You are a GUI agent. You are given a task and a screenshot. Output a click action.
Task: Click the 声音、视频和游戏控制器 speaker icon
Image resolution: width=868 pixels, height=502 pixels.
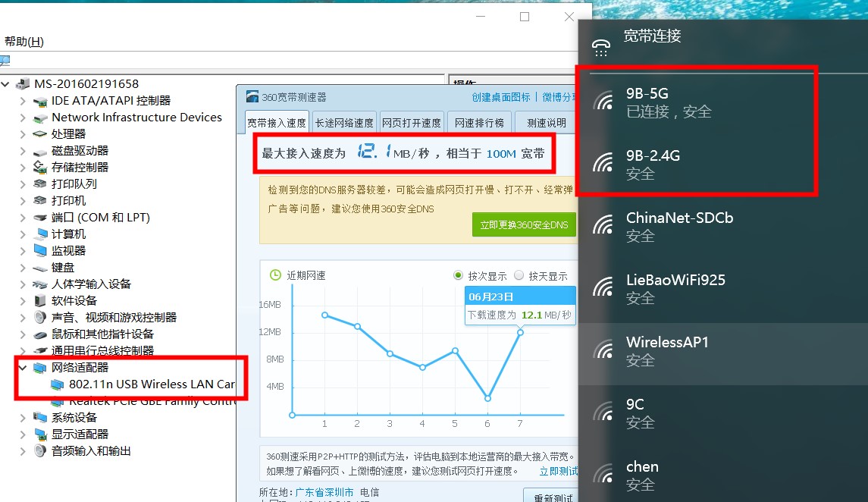pyautogui.click(x=40, y=318)
